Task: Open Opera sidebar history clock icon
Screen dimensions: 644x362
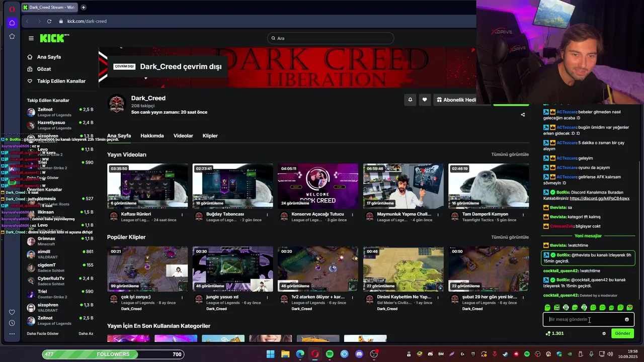Action: pos(12,323)
